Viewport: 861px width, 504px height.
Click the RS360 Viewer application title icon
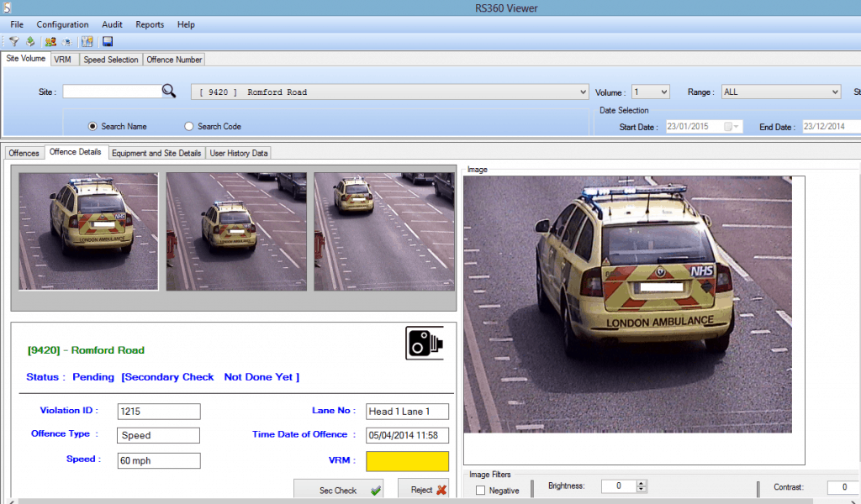7,8
